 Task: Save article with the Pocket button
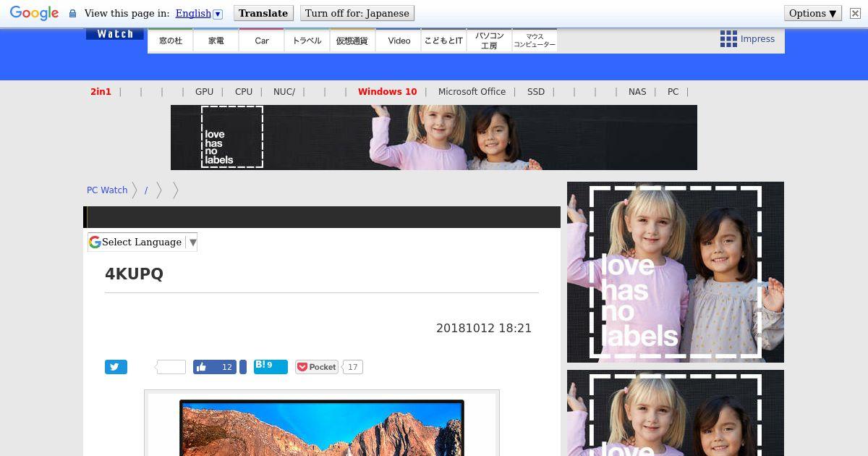(x=317, y=367)
